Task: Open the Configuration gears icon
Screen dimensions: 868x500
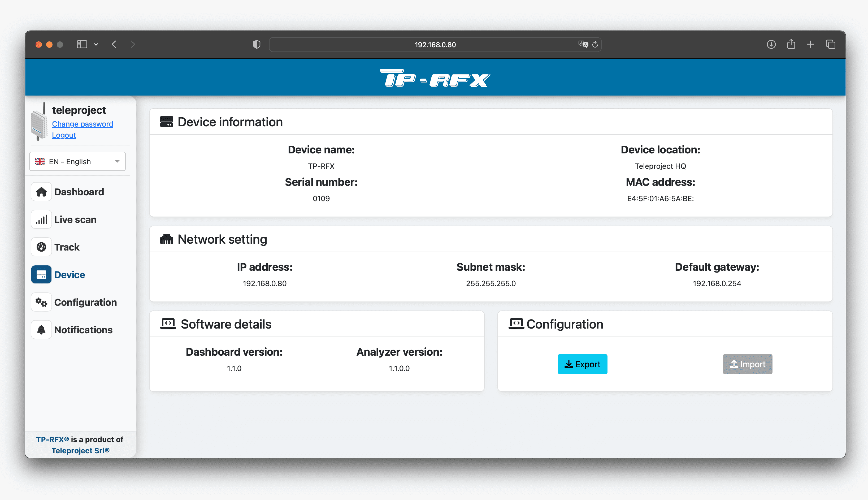Action: tap(41, 302)
